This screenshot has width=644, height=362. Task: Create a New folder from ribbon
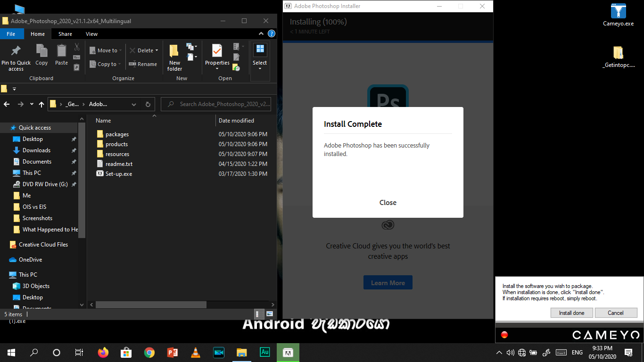coord(174,58)
